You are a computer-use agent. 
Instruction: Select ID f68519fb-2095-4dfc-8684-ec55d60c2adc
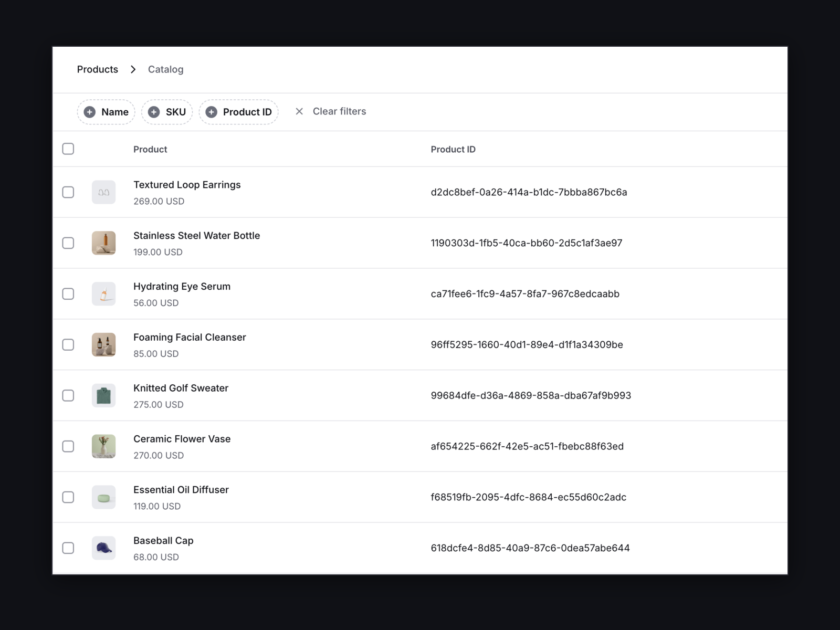click(529, 497)
